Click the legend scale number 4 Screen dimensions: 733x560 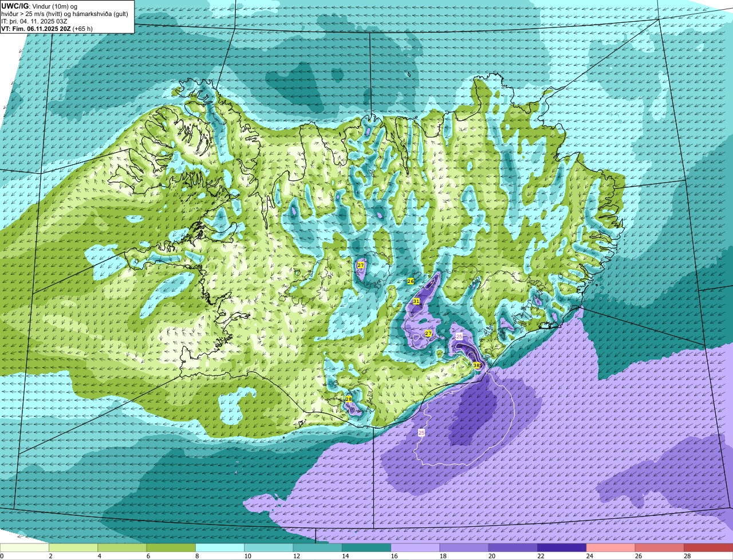99,556
